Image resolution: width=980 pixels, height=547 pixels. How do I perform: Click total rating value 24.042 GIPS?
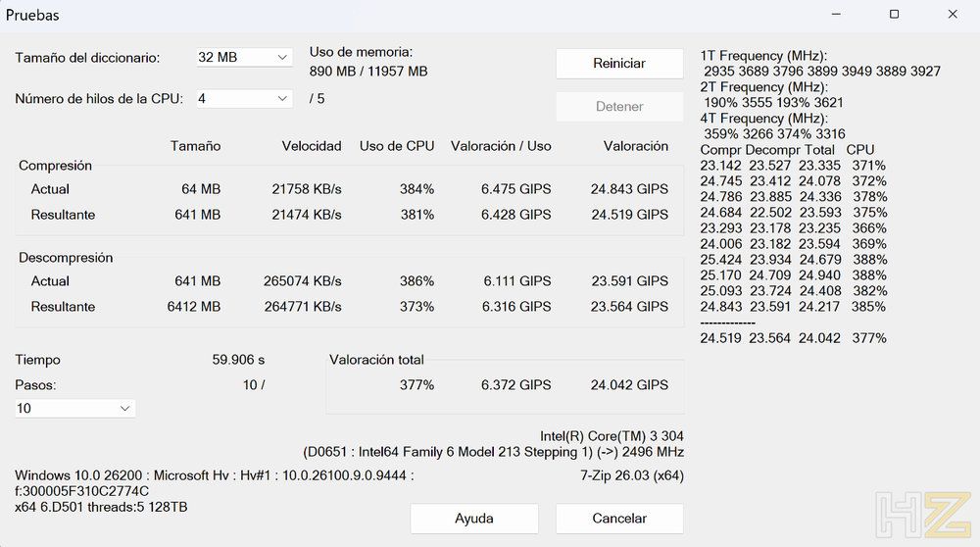pyautogui.click(x=629, y=385)
